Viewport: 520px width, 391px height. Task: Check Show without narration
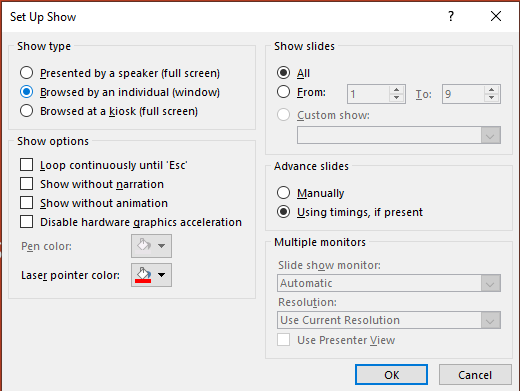[26, 184]
